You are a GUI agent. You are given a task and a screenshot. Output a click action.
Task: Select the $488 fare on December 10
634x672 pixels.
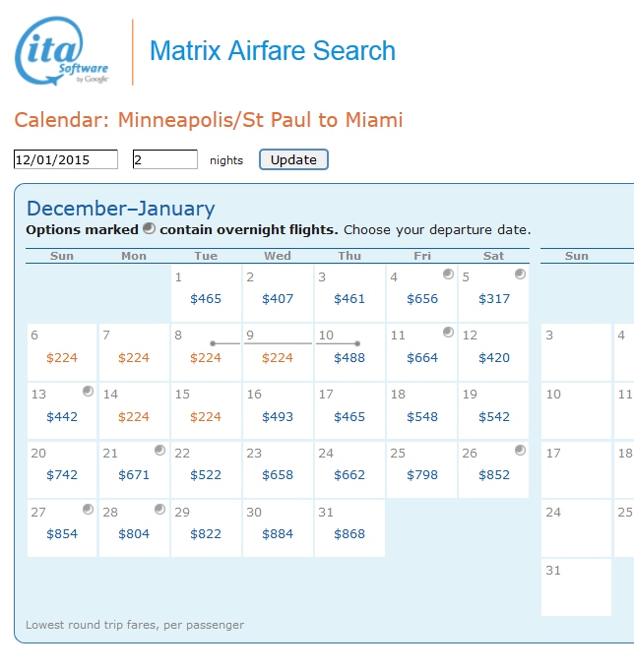point(349,358)
